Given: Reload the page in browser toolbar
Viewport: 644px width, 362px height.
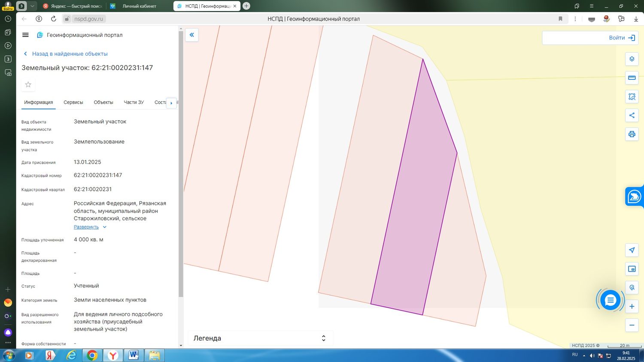Looking at the screenshot, I should (x=54, y=19).
